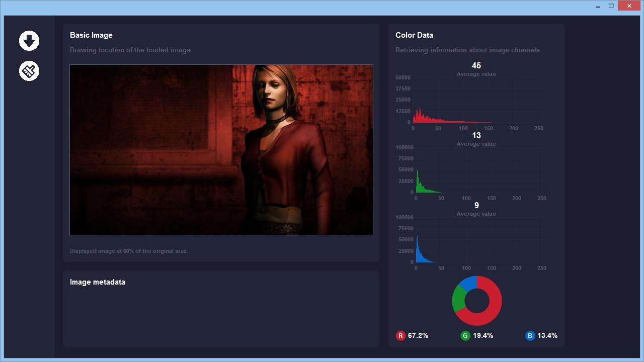Minimize the application window
The height and width of the screenshot is (362, 644).
597,6
